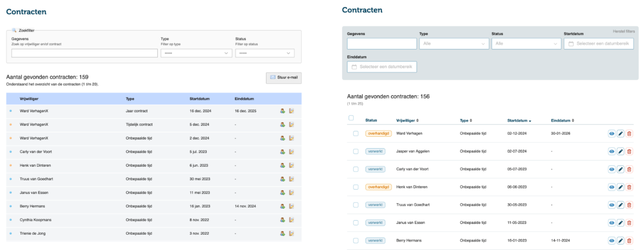The image size is (644, 250).
Task: Open the Startdatum date range picker
Action: click(x=599, y=44)
